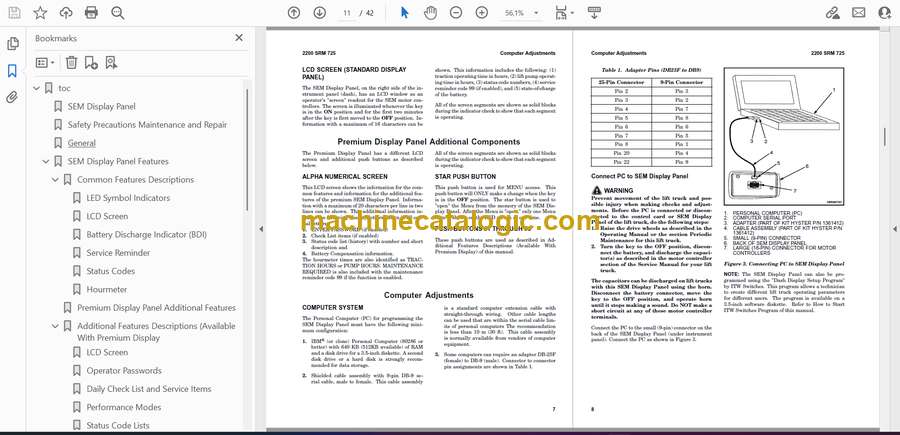The height and width of the screenshot is (435, 900).
Task: Open Daily Check List and Service Items
Action: pyautogui.click(x=149, y=389)
